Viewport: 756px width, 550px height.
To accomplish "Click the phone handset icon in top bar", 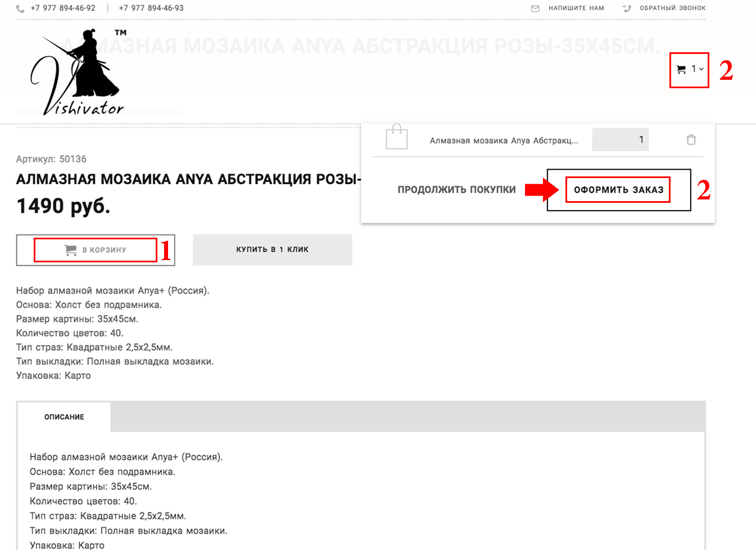I will coord(20,8).
